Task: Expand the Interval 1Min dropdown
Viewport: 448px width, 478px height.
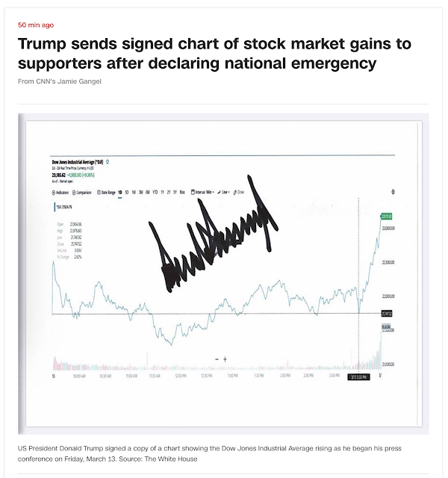Action: (x=203, y=192)
